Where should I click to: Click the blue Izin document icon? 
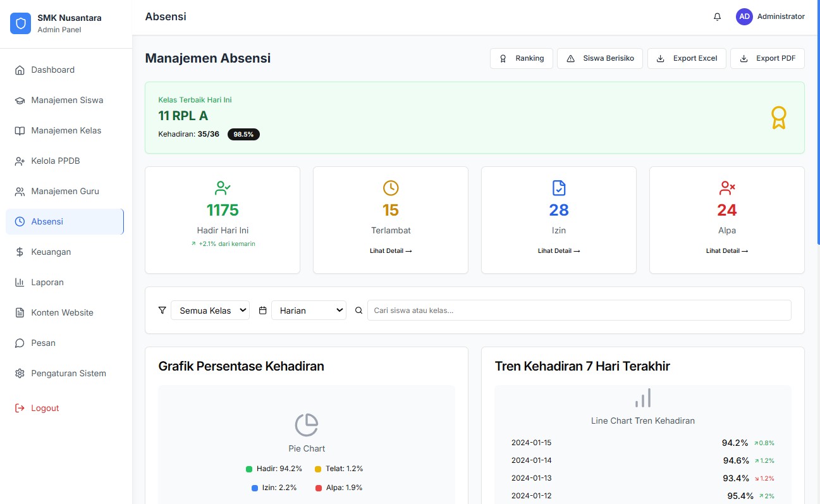point(559,188)
